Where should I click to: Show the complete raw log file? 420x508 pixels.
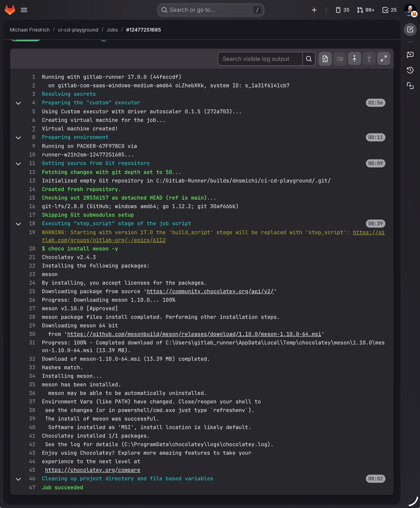pos(325,59)
